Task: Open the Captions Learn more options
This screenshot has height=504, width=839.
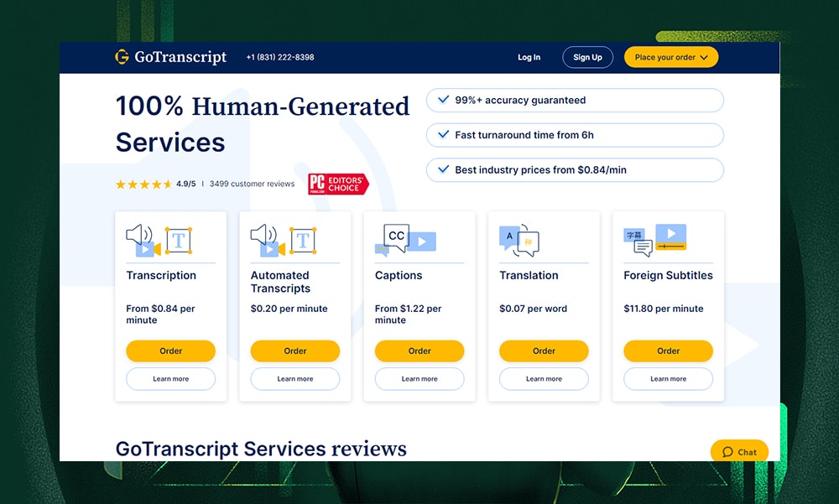Action: 419,379
